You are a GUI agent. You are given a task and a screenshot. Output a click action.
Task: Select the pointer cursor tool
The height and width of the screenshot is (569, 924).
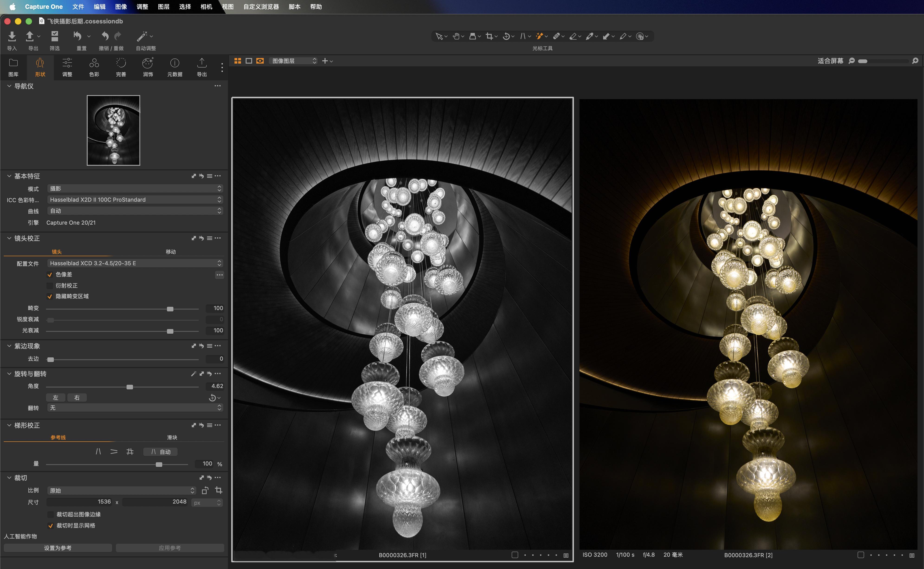439,36
